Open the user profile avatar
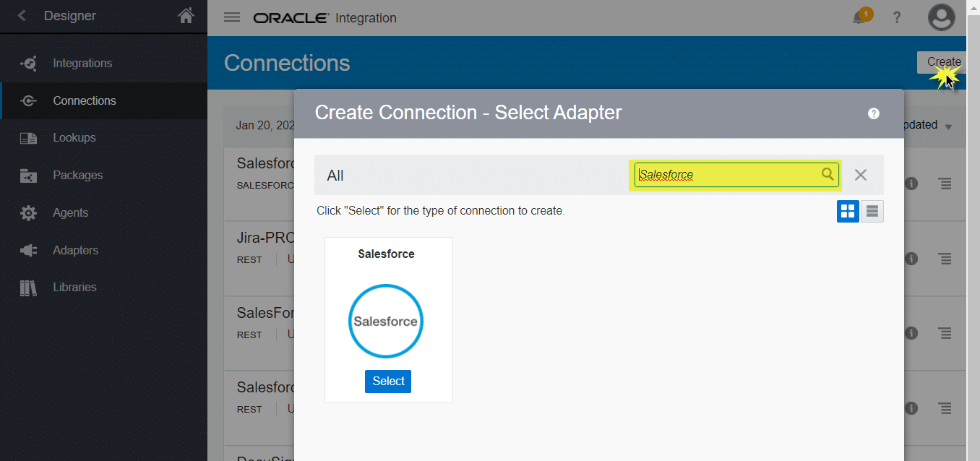 click(x=942, y=17)
